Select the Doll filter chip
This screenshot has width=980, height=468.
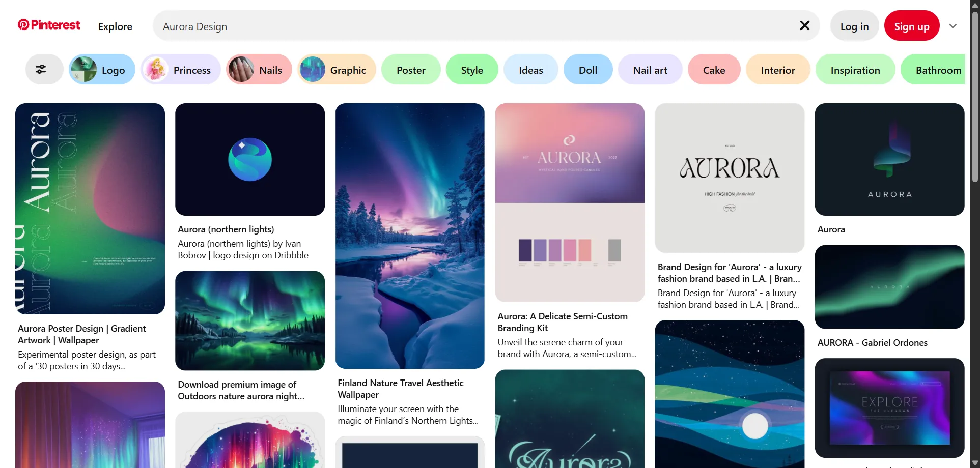pos(588,69)
